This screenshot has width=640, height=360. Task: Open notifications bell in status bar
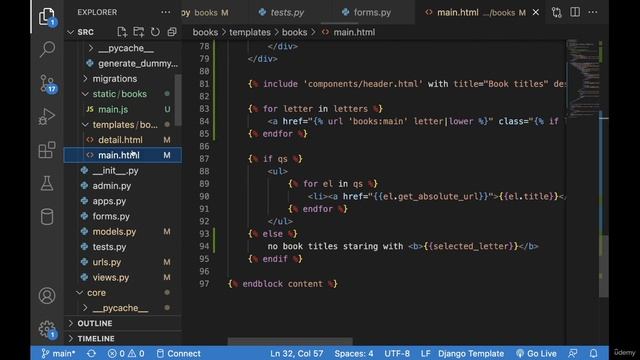(593, 353)
